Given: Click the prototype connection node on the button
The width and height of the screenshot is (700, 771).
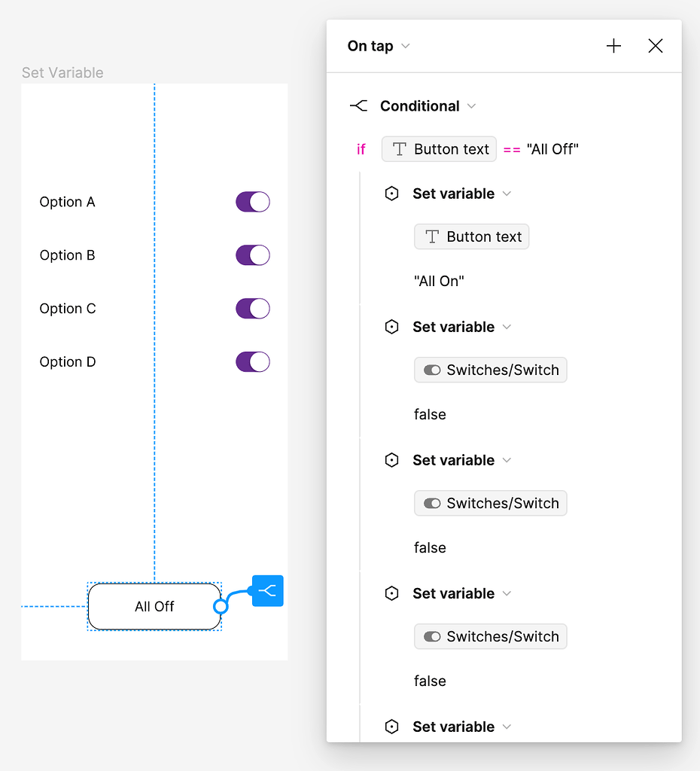Looking at the screenshot, I should coord(221,606).
